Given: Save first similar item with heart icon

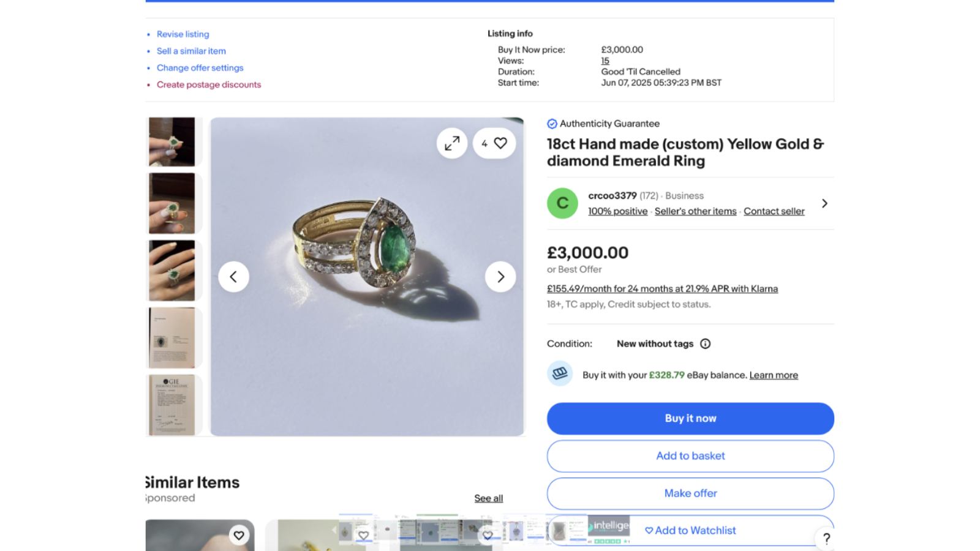Looking at the screenshot, I should 239,536.
